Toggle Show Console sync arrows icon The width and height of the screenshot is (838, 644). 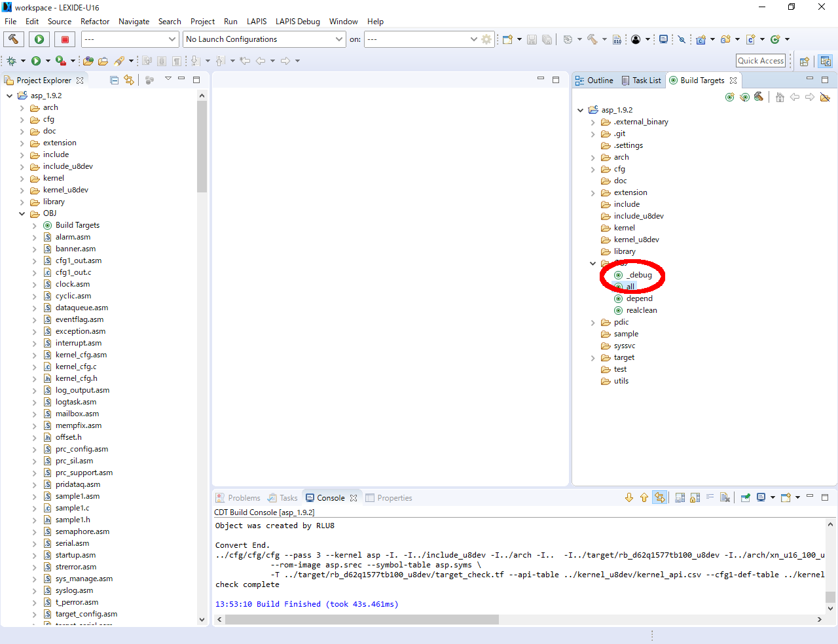(660, 497)
